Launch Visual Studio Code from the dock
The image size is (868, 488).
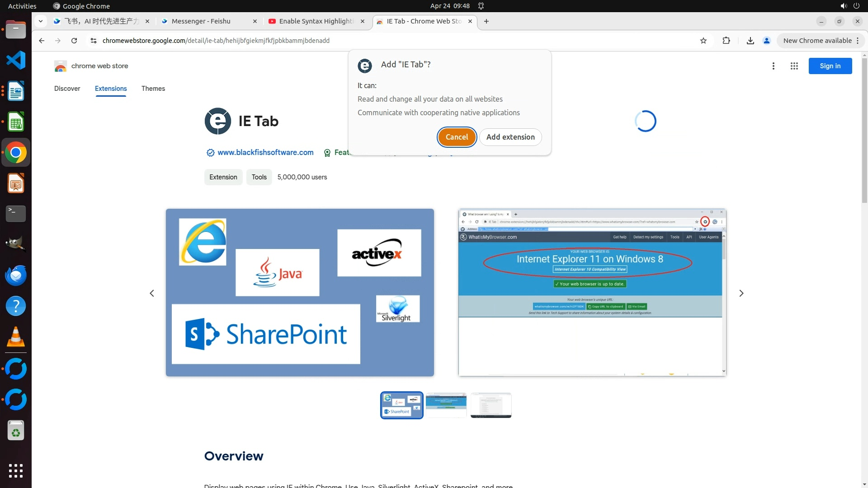click(x=16, y=60)
